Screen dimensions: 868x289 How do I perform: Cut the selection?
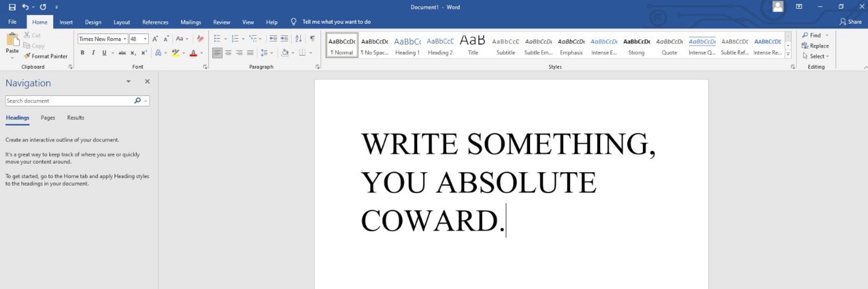[32, 35]
